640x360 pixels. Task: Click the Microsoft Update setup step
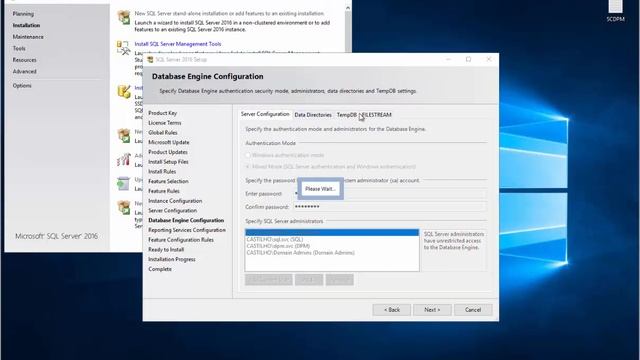169,142
